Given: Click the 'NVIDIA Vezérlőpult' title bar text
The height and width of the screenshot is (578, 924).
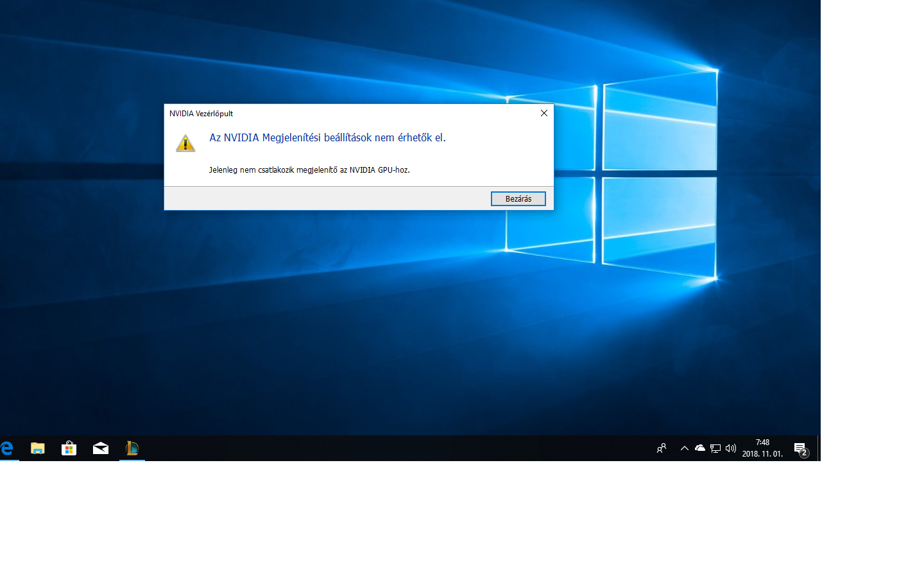Looking at the screenshot, I should [201, 114].
